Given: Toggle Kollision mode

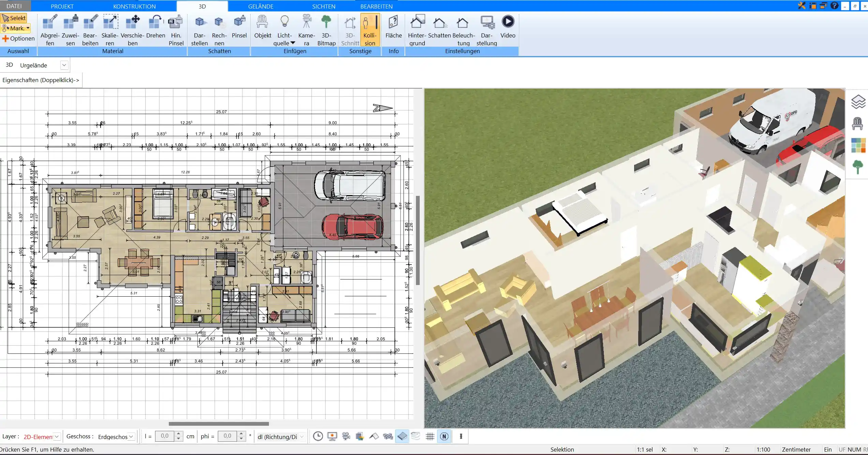Looking at the screenshot, I should pos(370,30).
